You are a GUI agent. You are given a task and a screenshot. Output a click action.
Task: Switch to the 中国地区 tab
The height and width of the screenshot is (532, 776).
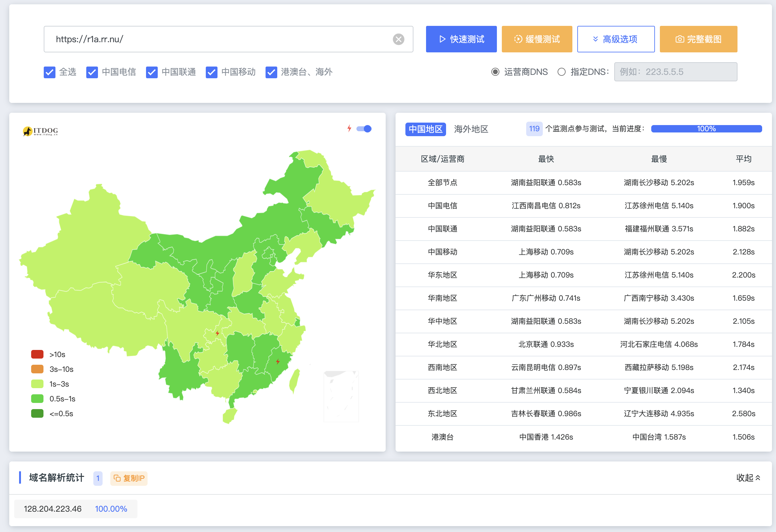[425, 129]
